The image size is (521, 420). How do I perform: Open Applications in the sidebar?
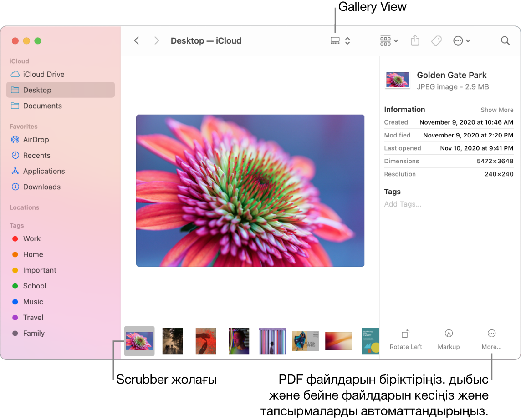[x=61, y=171]
